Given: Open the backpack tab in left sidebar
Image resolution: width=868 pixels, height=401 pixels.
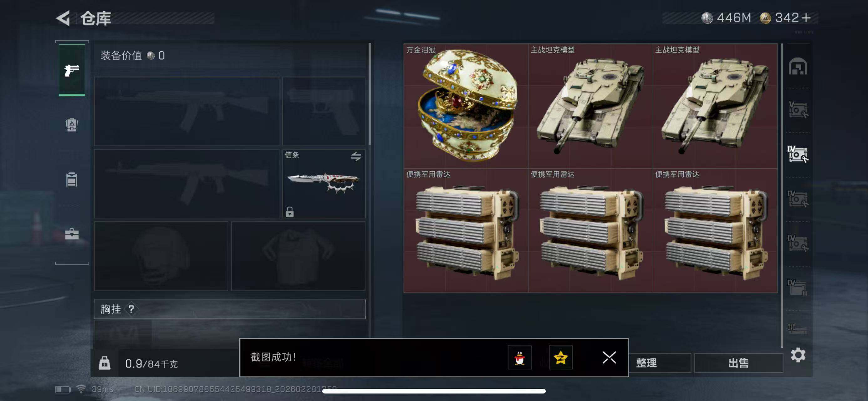Looking at the screenshot, I should coord(72,125).
